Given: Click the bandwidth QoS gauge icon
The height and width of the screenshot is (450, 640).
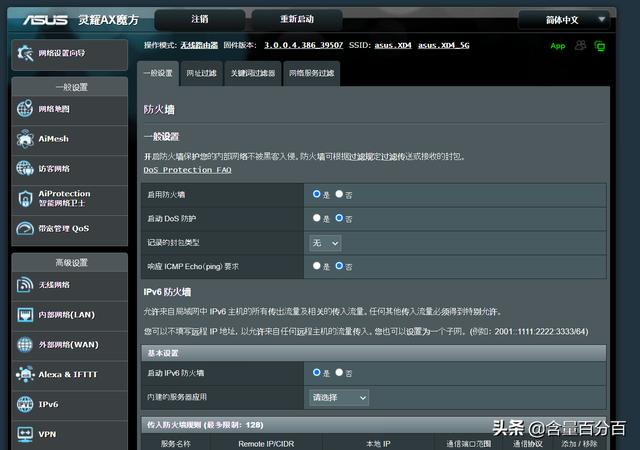Looking at the screenshot, I should tap(25, 228).
